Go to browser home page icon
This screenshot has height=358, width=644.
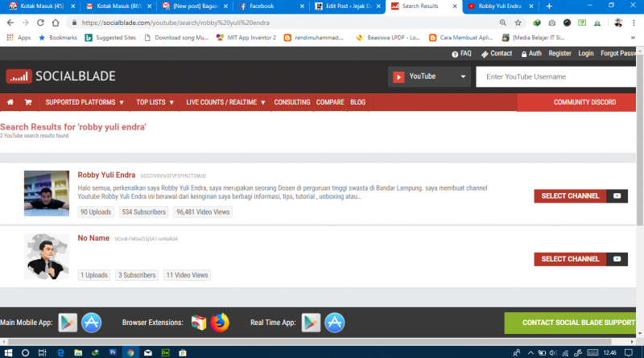(x=56, y=23)
